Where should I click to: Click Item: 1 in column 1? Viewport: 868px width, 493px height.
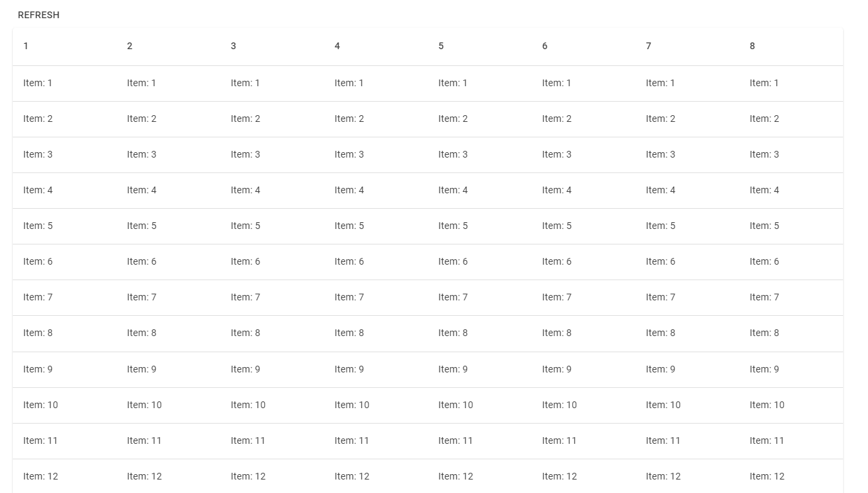[x=38, y=83]
